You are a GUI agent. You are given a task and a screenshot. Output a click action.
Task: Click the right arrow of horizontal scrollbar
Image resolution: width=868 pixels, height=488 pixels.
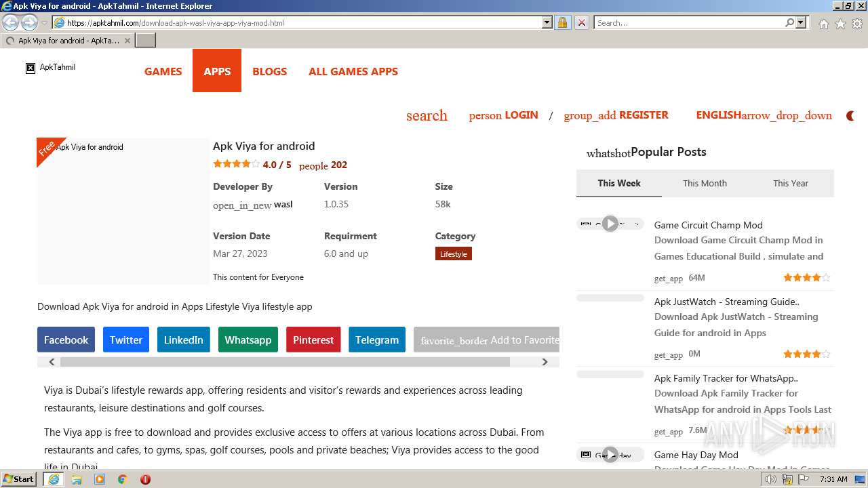545,362
